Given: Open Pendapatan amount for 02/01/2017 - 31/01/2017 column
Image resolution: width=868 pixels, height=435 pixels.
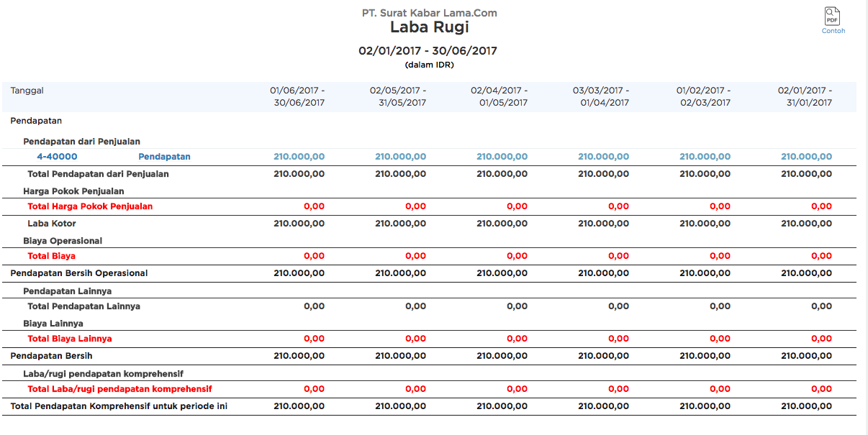Looking at the screenshot, I should point(806,157).
